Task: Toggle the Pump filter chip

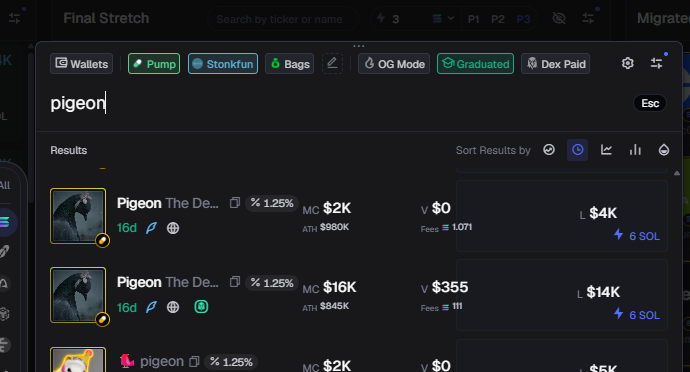Action: (x=154, y=64)
